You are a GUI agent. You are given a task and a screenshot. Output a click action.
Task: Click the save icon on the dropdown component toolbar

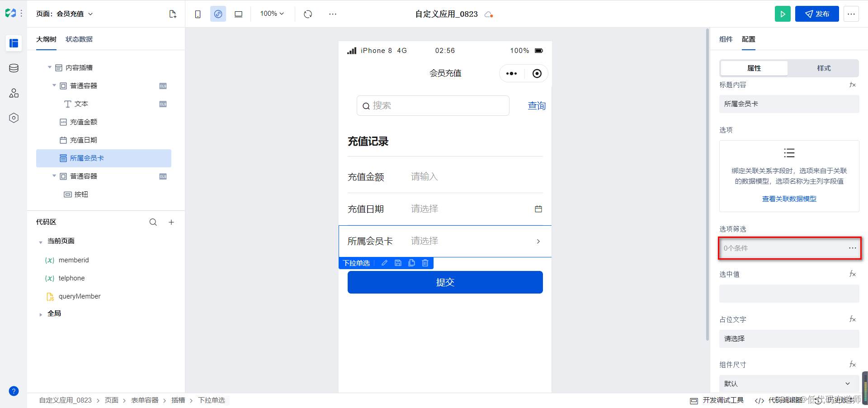click(x=398, y=263)
